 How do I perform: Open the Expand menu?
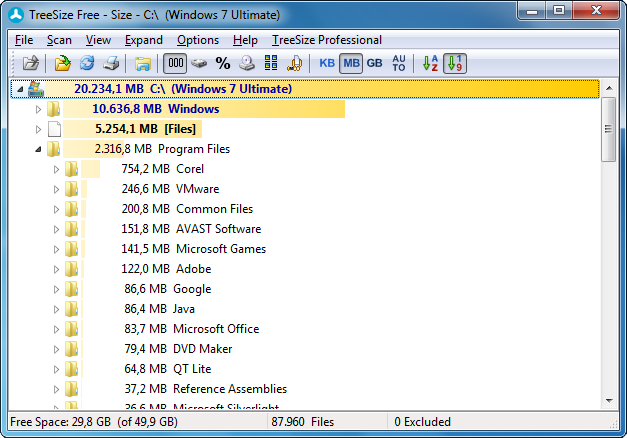pyautogui.click(x=144, y=40)
